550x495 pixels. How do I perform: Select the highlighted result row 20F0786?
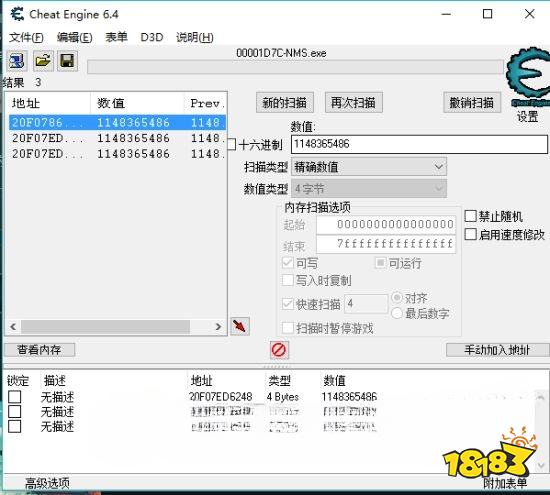tap(118, 122)
